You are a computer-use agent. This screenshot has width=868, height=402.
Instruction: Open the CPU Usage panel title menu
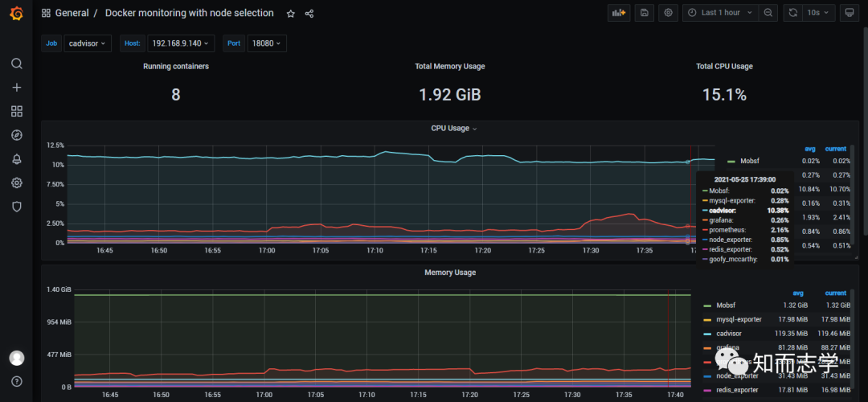click(454, 129)
